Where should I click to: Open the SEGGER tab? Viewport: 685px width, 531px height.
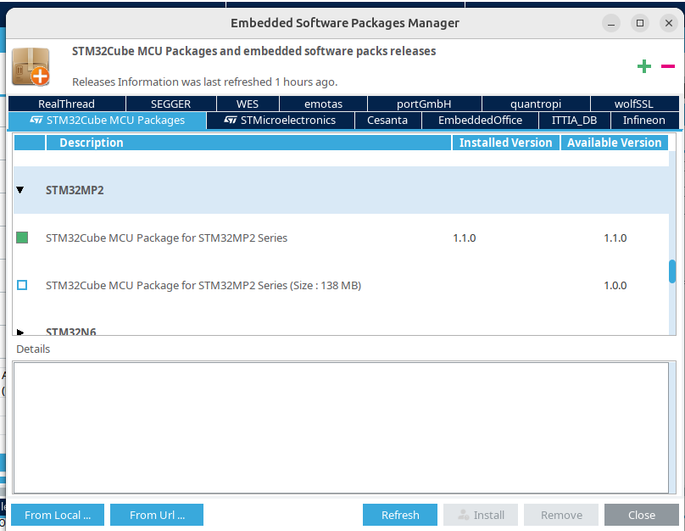point(171,104)
